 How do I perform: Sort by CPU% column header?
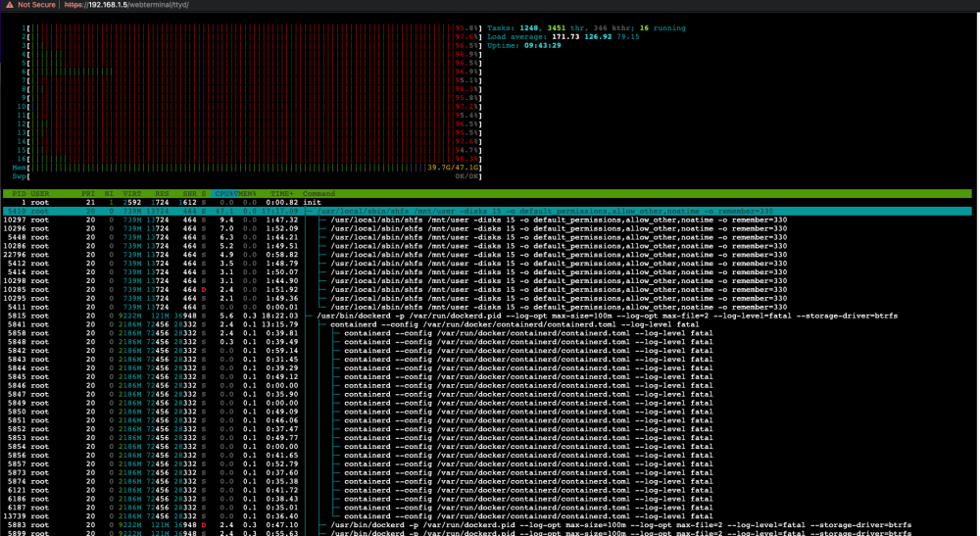coord(224,194)
